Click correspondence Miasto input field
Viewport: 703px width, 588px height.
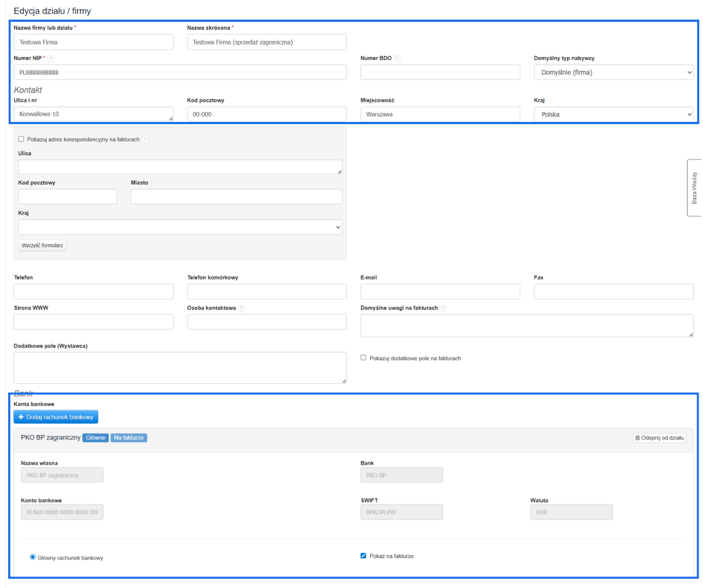(x=236, y=197)
